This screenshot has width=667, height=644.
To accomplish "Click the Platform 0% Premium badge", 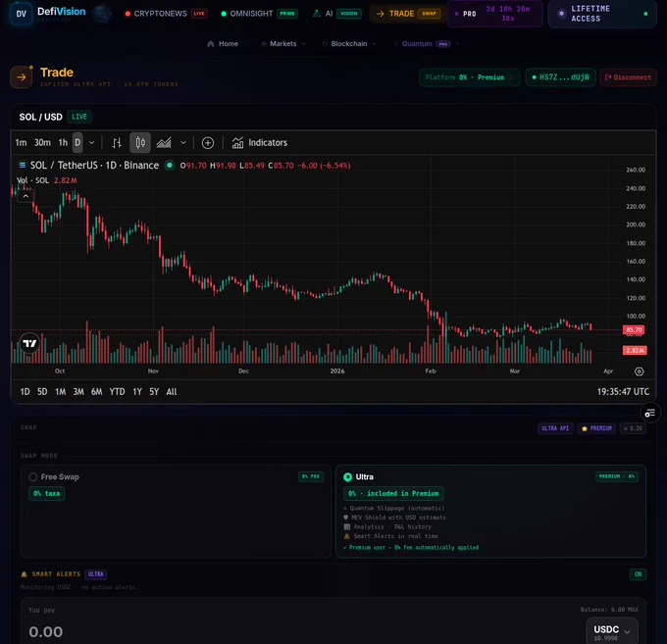I will coord(469,77).
